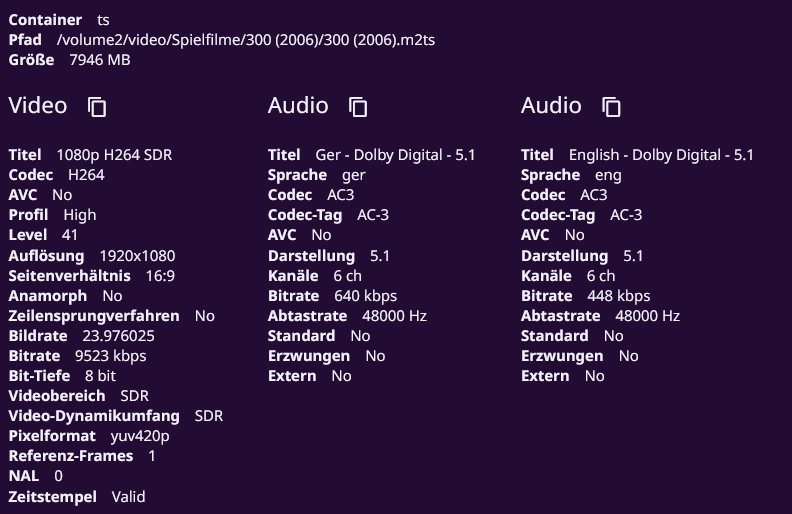792x514 pixels.
Task: Copy the English audio stream info
Action: pos(611,107)
